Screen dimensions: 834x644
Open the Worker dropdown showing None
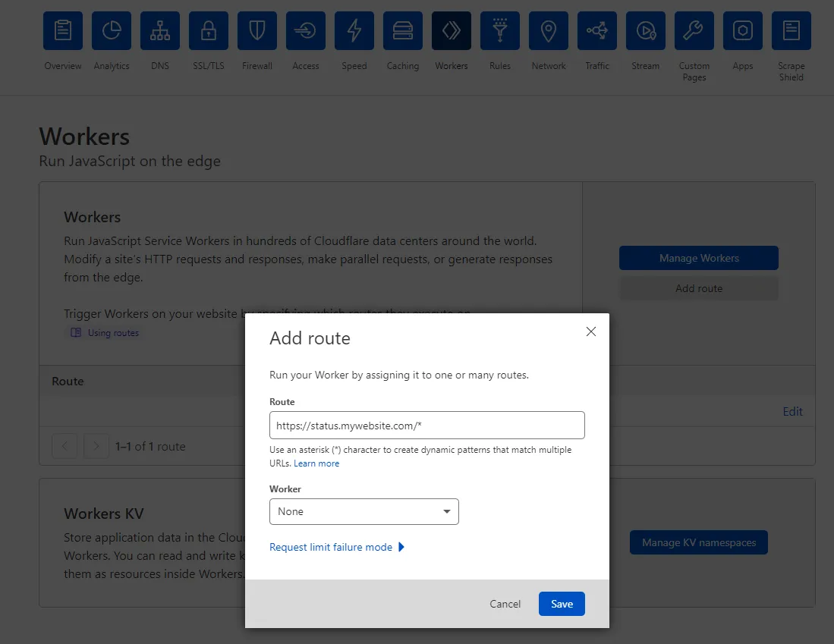coord(363,511)
